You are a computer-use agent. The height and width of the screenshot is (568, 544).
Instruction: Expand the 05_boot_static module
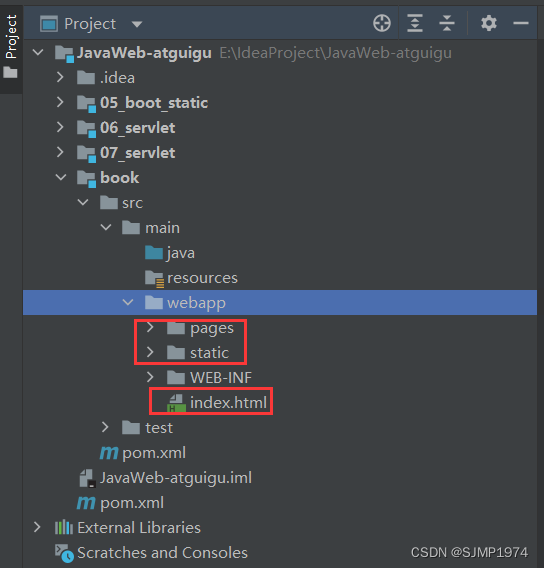click(60, 103)
